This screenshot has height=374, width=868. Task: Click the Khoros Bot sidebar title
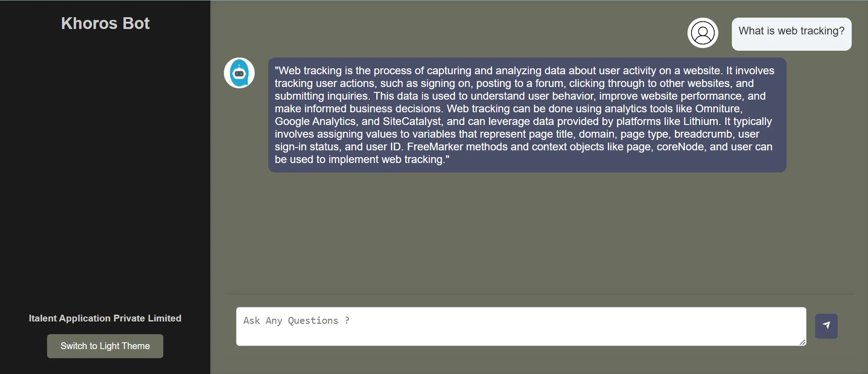[105, 24]
